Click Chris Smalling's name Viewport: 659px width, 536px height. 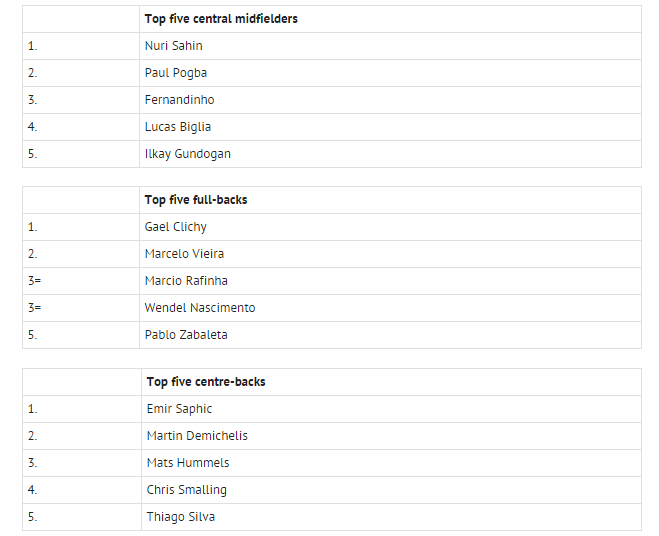coord(186,490)
